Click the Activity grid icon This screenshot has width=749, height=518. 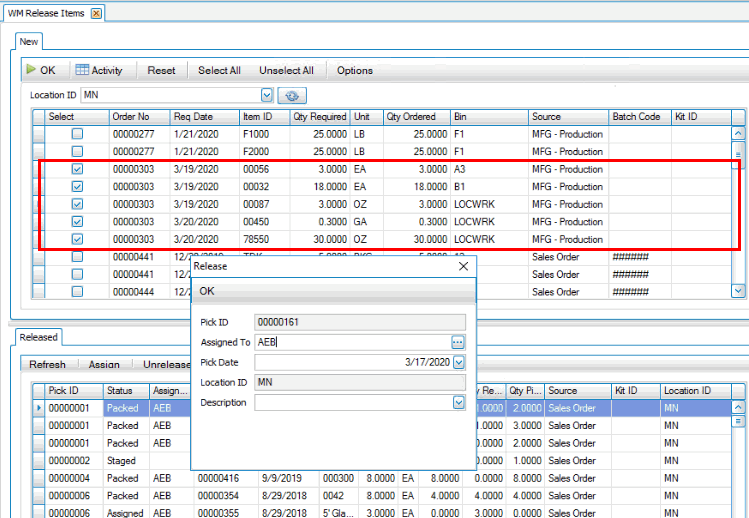point(82,70)
